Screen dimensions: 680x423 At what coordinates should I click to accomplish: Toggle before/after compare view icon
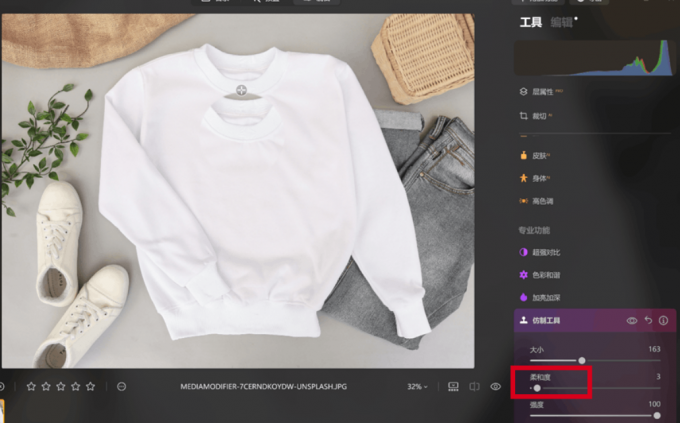[x=474, y=387]
